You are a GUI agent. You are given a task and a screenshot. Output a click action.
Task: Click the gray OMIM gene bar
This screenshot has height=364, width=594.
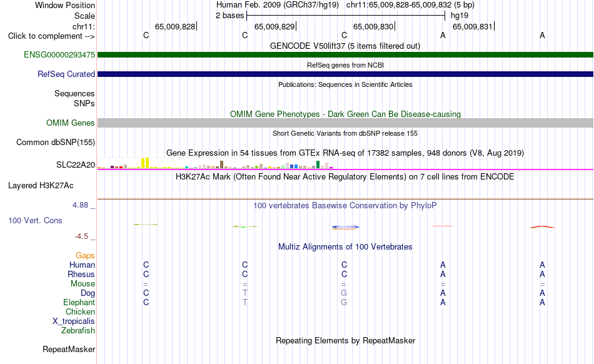tap(346, 123)
